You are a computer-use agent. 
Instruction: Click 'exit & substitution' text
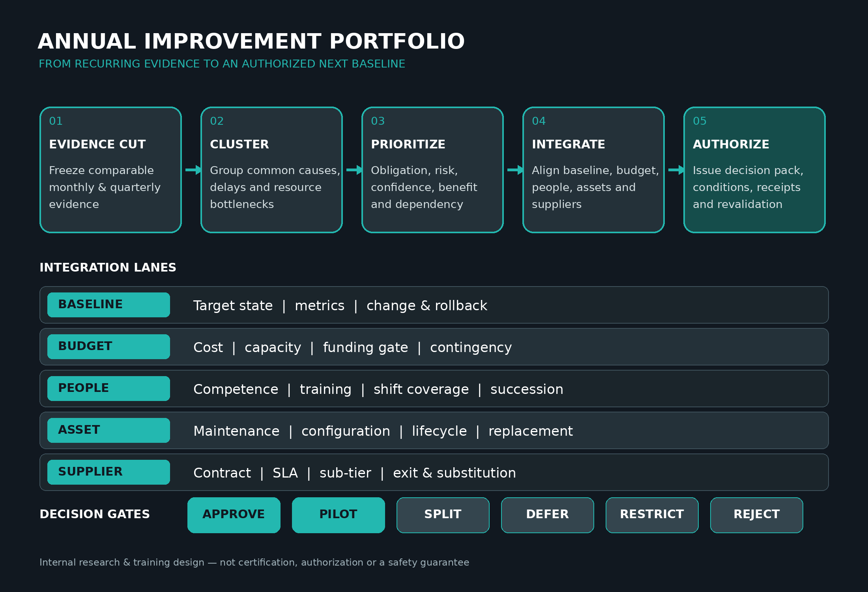[x=455, y=473]
